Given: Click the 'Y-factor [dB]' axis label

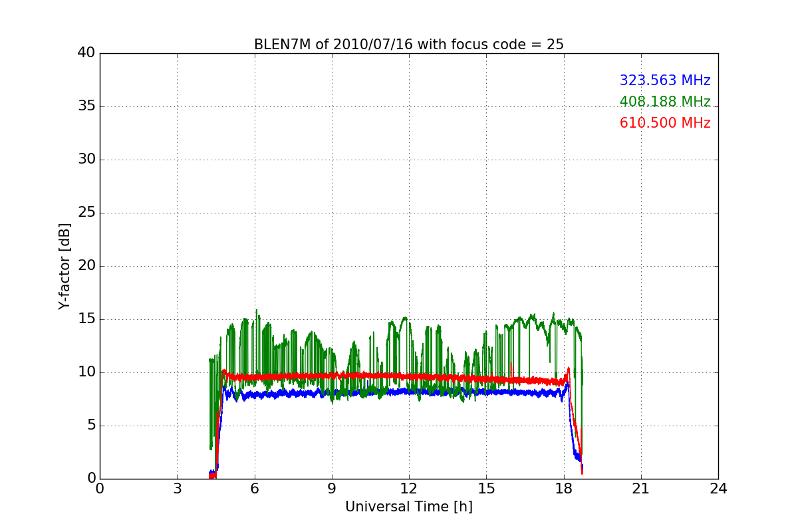Looking at the screenshot, I should coord(64,266).
